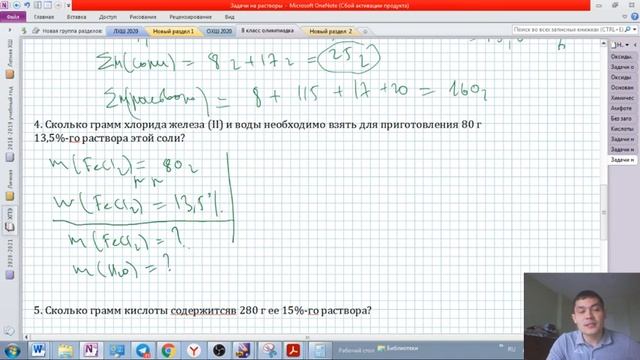
Task: Open File Explorer from the taskbar
Action: 65,350
